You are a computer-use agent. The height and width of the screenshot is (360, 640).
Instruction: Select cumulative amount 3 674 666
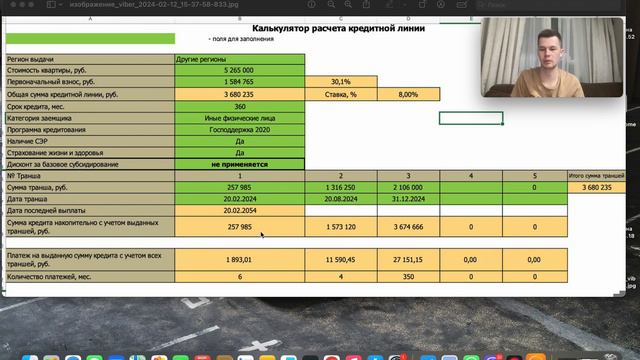tap(409, 227)
